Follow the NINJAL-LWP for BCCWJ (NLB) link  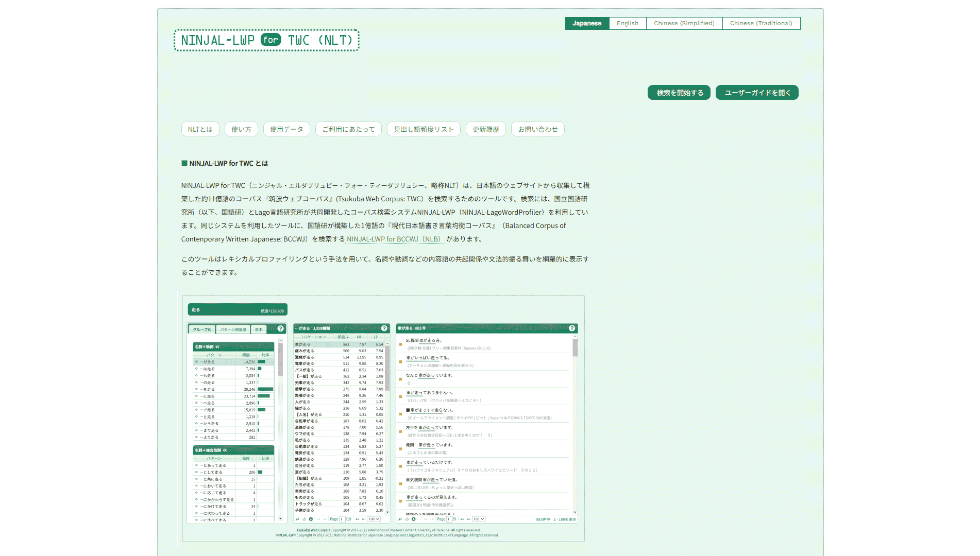pos(395,239)
